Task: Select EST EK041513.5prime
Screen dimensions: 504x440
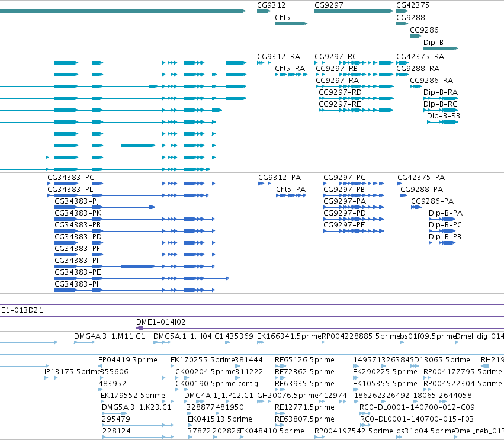Action: [220, 419]
